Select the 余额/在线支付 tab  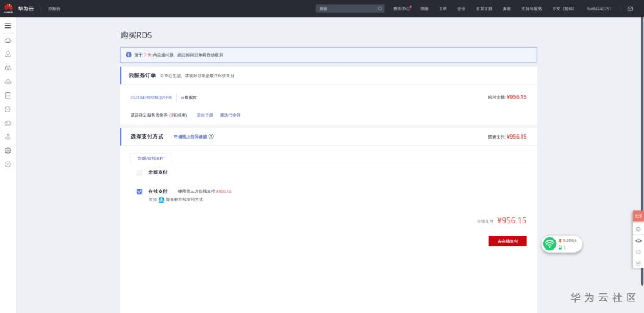click(151, 158)
